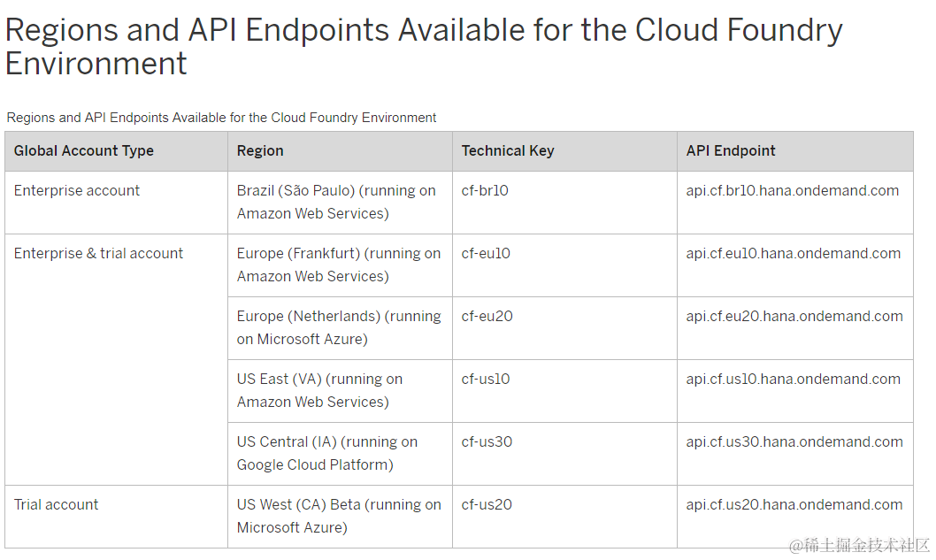Click the api.cf.eu20.hana.ondemand.com endpoint
Viewport: 936px width, 560px height.
pyautogui.click(x=794, y=316)
